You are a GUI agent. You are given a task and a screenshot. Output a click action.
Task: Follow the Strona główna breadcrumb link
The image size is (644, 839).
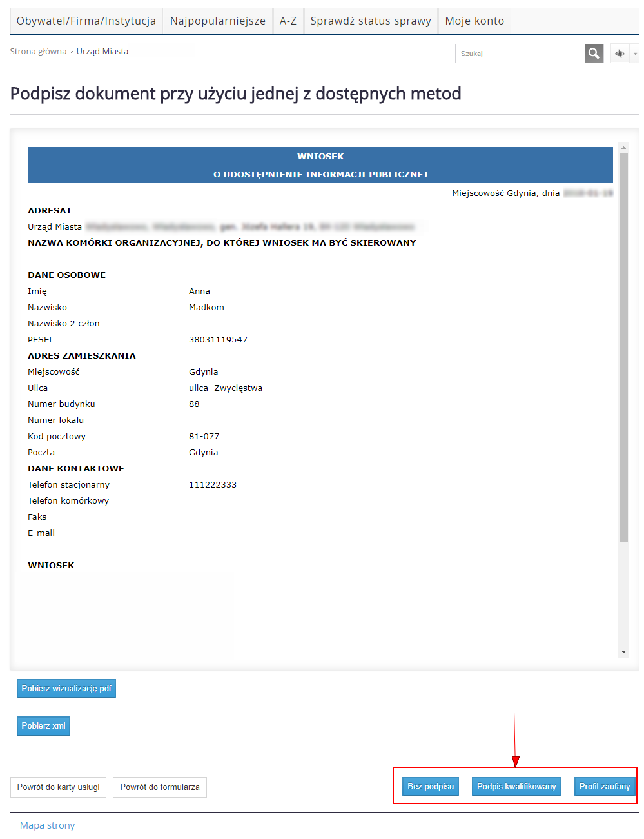click(x=38, y=52)
